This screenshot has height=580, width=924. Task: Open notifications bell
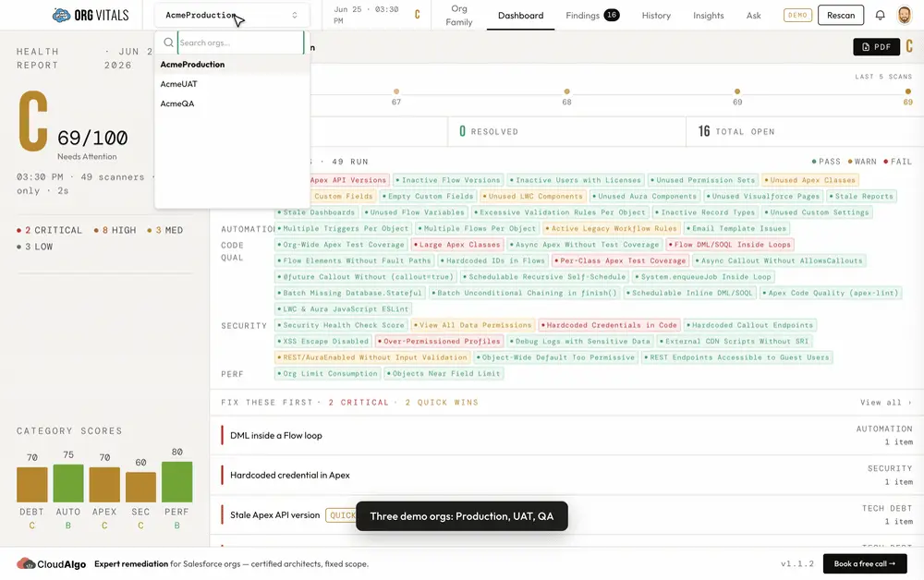(x=880, y=16)
